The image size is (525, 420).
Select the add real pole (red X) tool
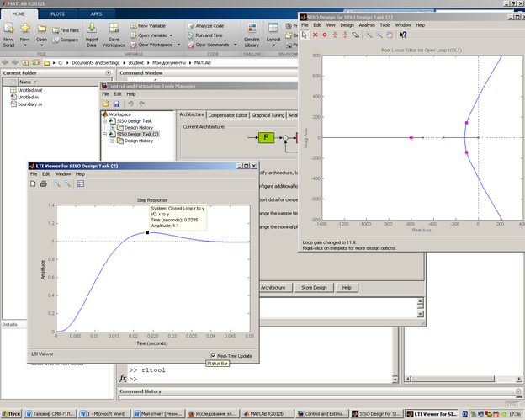[x=315, y=35]
